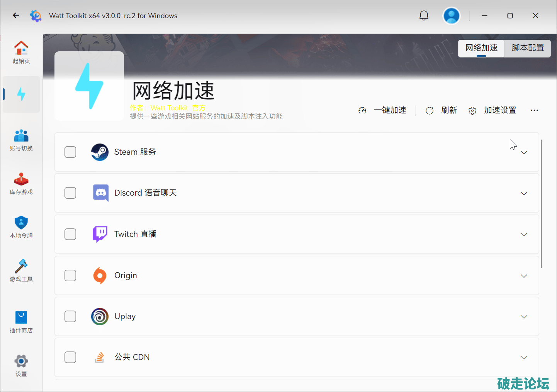Expand the Origin row chevron
This screenshot has width=557, height=392.
(x=524, y=276)
